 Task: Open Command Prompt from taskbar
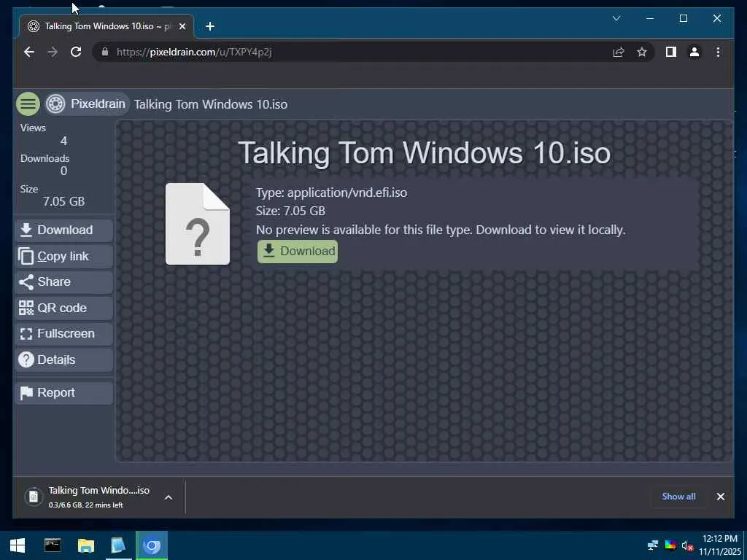coord(53,545)
